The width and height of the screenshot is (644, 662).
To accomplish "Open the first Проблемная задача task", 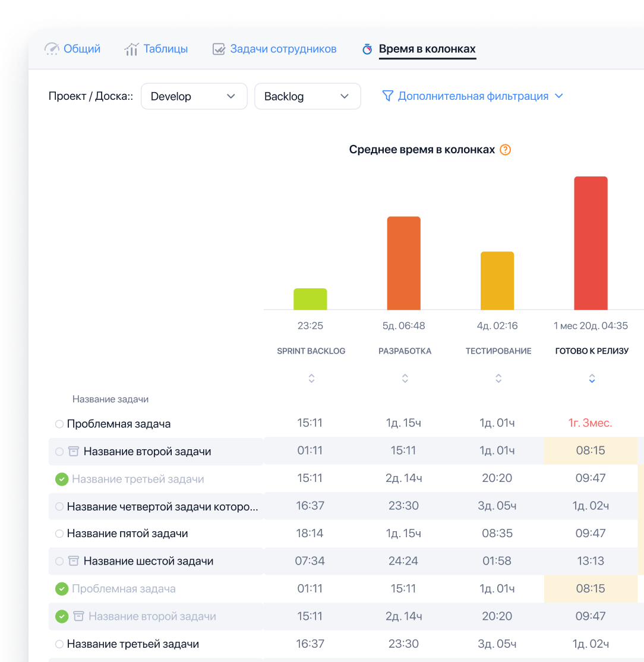I will (118, 424).
